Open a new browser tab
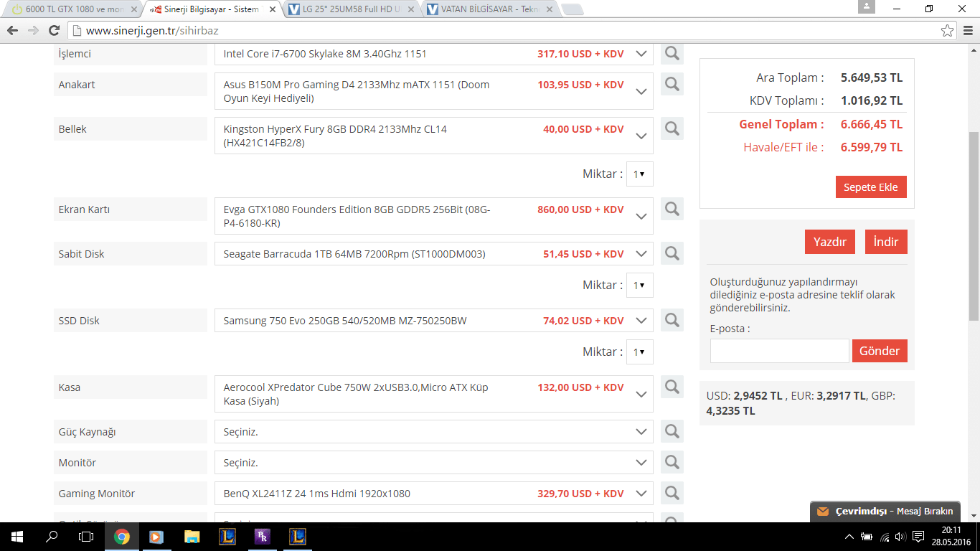The width and height of the screenshot is (980, 551). coord(572,10)
